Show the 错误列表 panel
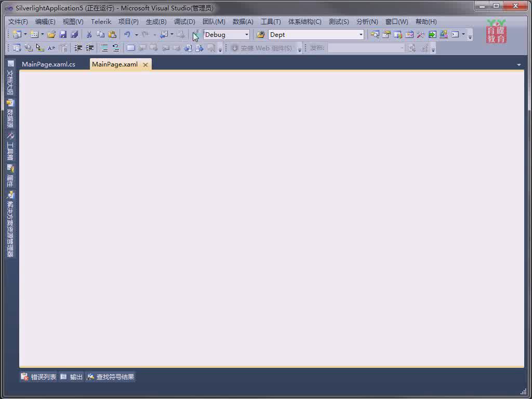Viewport: 532px width, 399px height. (x=38, y=377)
